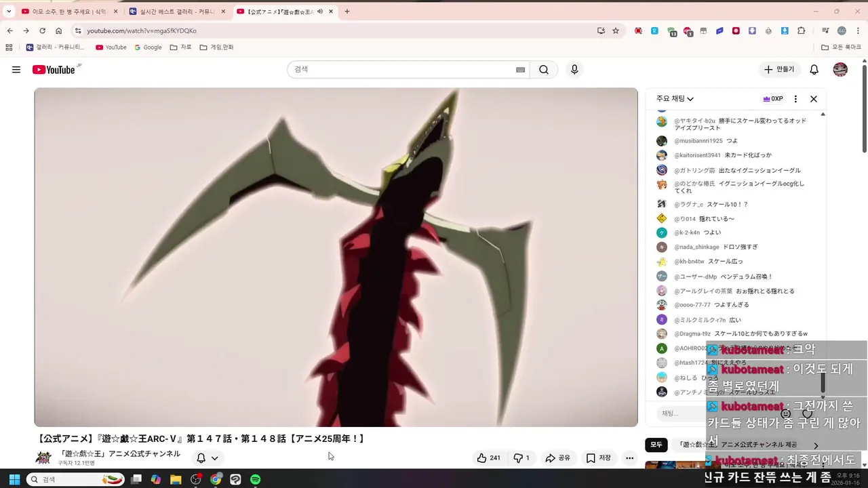Select the 모두 filter chip
The image size is (868, 488).
656,445
